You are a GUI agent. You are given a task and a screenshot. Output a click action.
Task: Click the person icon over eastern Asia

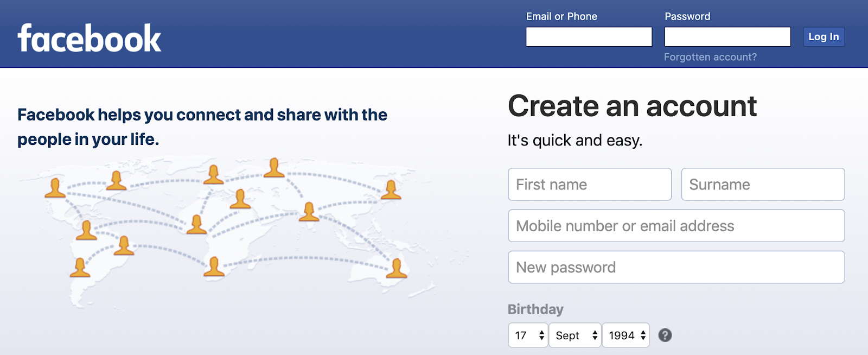click(391, 190)
